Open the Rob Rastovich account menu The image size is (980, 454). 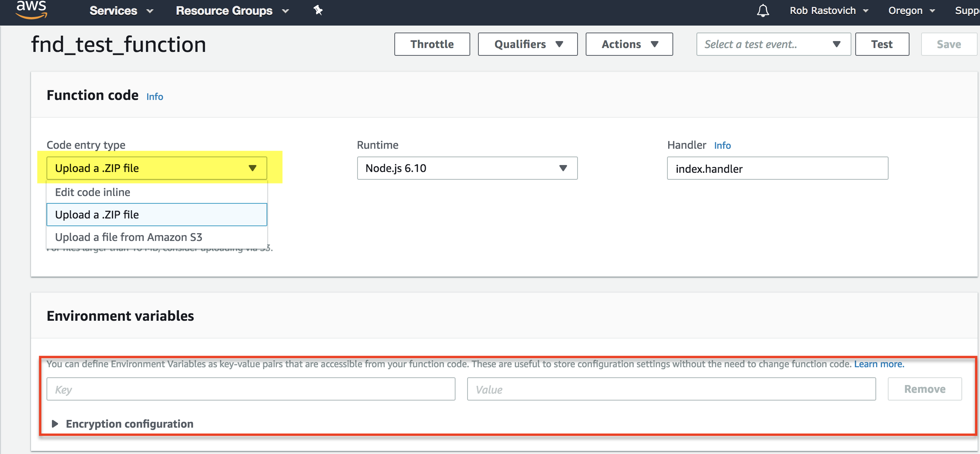coord(829,11)
